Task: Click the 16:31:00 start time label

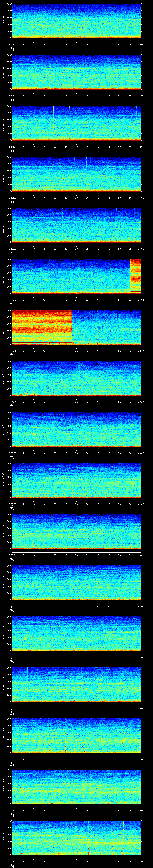Action: point(12,147)
